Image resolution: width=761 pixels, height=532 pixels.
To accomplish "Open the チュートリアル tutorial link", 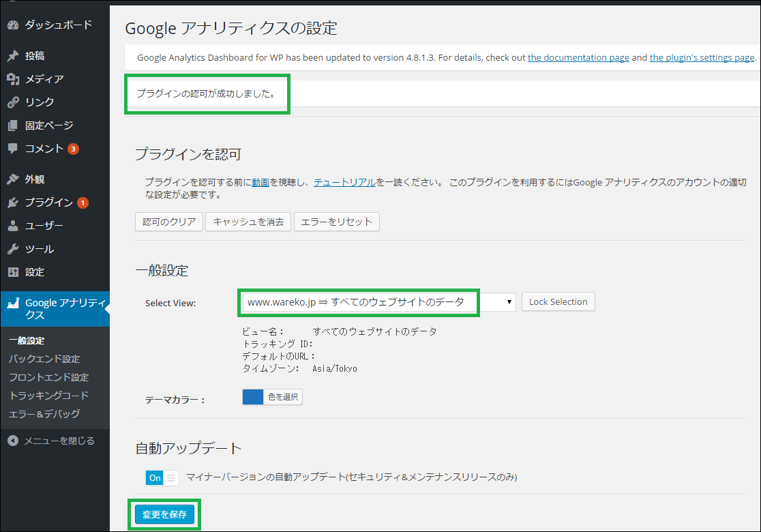I will click(344, 183).
